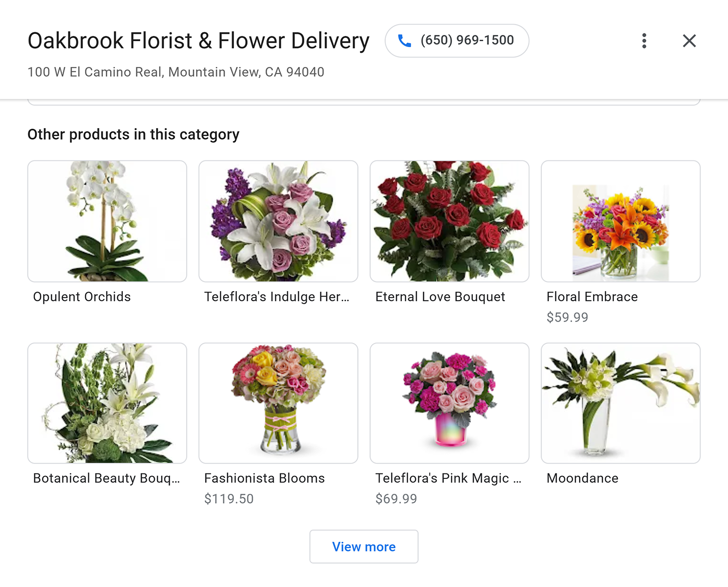Click the Other products in this category heading
728x587 pixels.
pos(133,134)
